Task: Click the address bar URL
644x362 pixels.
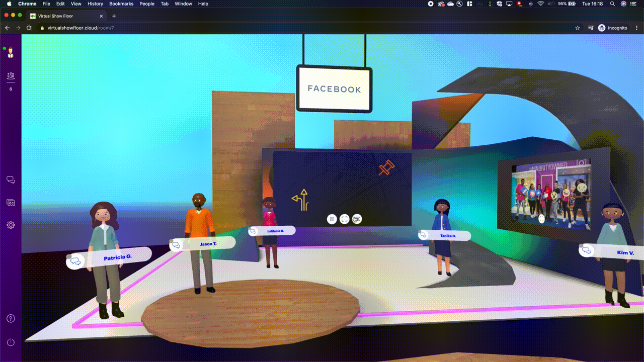Action: [x=80, y=28]
